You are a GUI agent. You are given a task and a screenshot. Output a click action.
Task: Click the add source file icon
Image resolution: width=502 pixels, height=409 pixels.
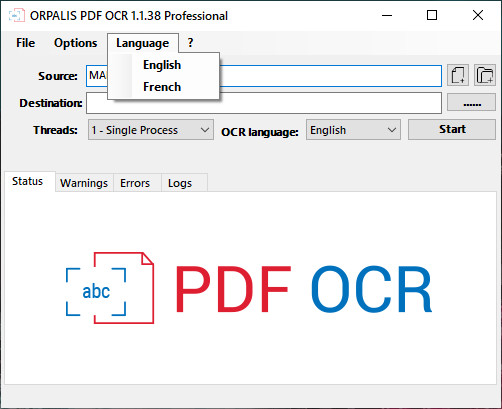tap(458, 75)
